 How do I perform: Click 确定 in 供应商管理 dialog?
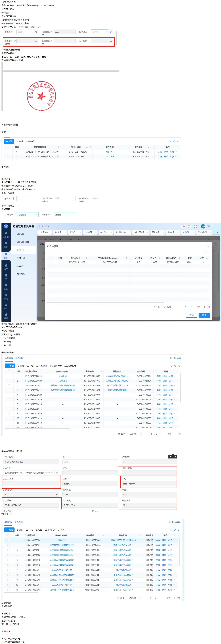(x=204, y=315)
